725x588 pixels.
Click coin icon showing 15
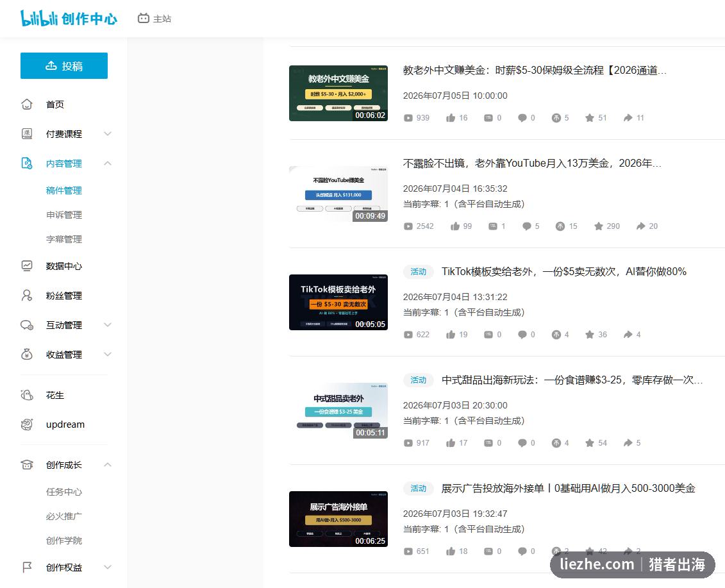(x=560, y=226)
